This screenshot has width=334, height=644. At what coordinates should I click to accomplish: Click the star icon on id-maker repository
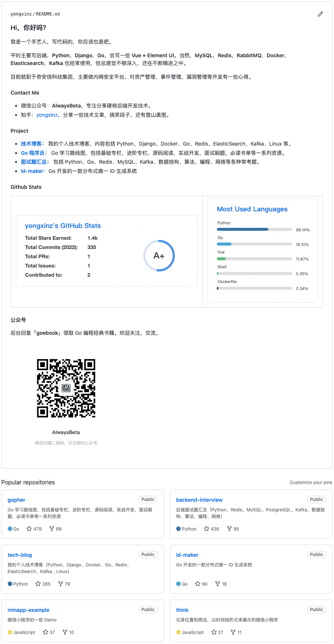click(198, 584)
